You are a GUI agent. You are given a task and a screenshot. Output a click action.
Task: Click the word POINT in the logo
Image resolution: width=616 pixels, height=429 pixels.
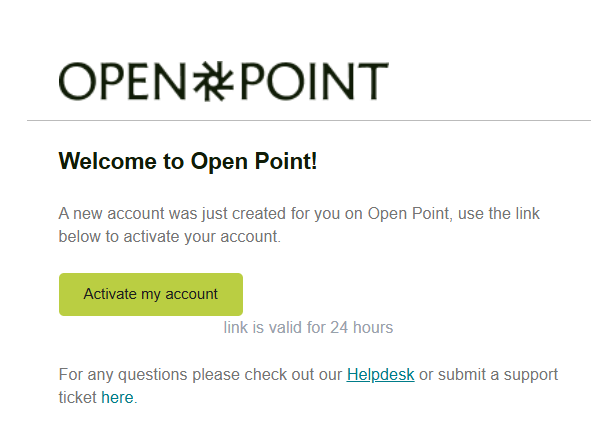[x=310, y=80]
